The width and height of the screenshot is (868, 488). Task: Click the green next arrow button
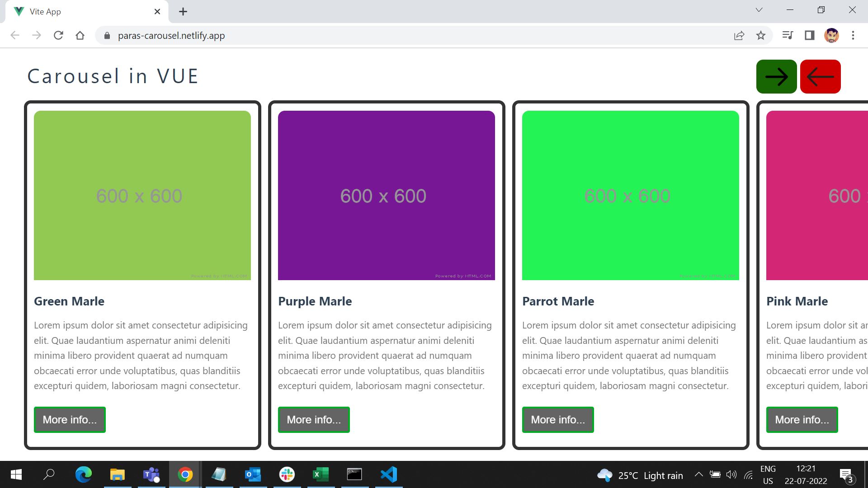(x=776, y=76)
